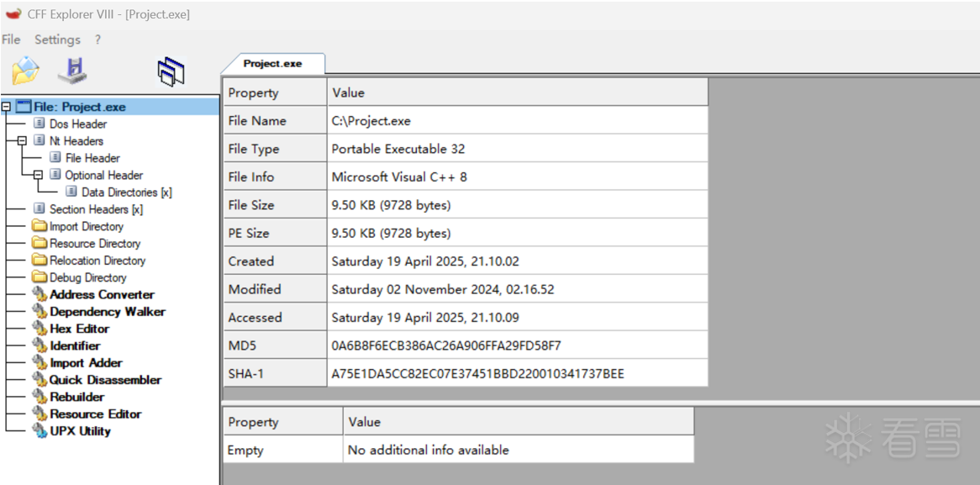980x485 pixels.
Task: Open the File menu
Action: pos(11,40)
